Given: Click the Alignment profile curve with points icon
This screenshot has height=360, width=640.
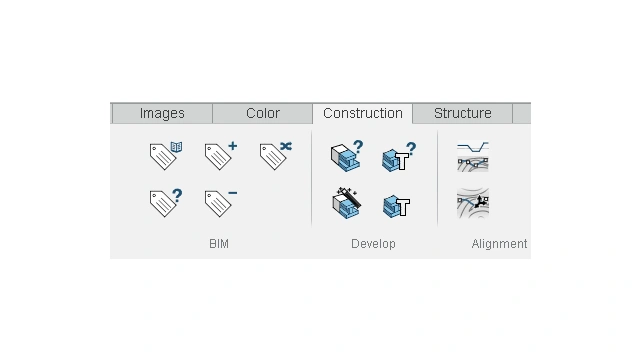Looking at the screenshot, I should tap(473, 156).
